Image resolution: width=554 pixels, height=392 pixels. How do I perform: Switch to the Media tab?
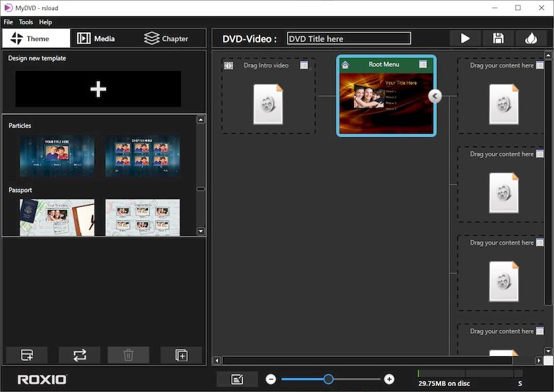(x=97, y=38)
